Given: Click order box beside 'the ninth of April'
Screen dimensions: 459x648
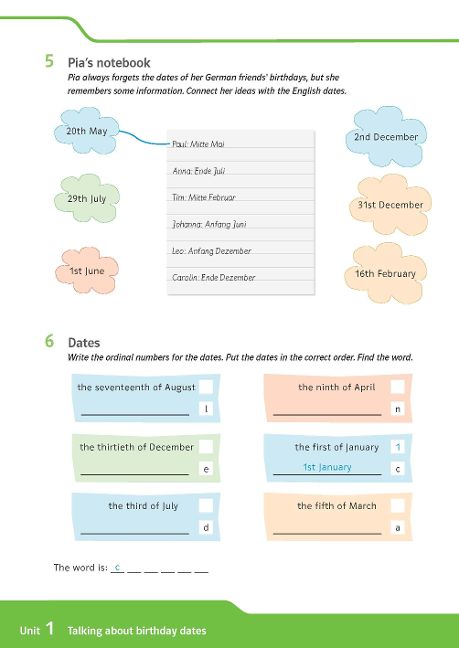Looking at the screenshot, I should coord(397,387).
